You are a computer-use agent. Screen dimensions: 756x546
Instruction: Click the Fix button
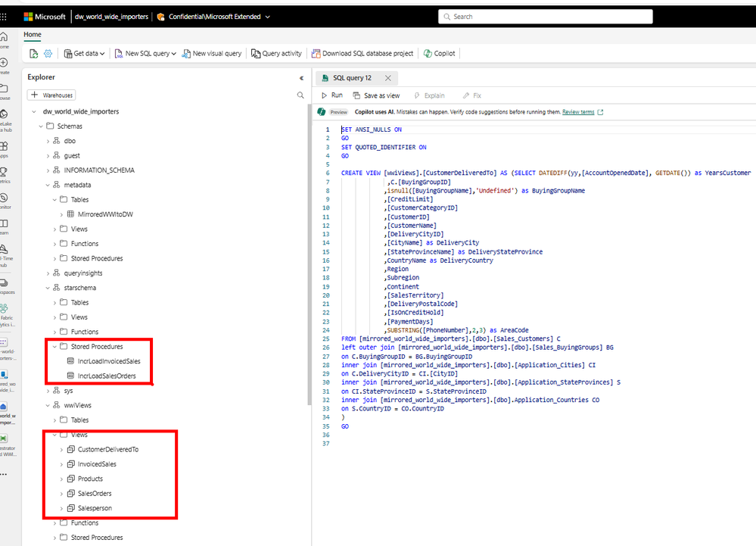(472, 95)
